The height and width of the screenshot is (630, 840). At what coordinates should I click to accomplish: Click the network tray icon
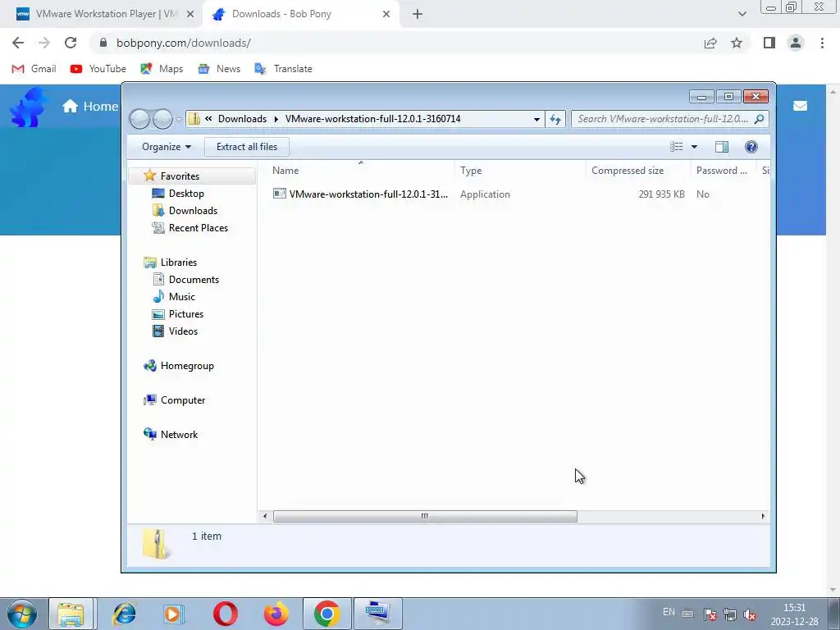pyautogui.click(x=730, y=614)
